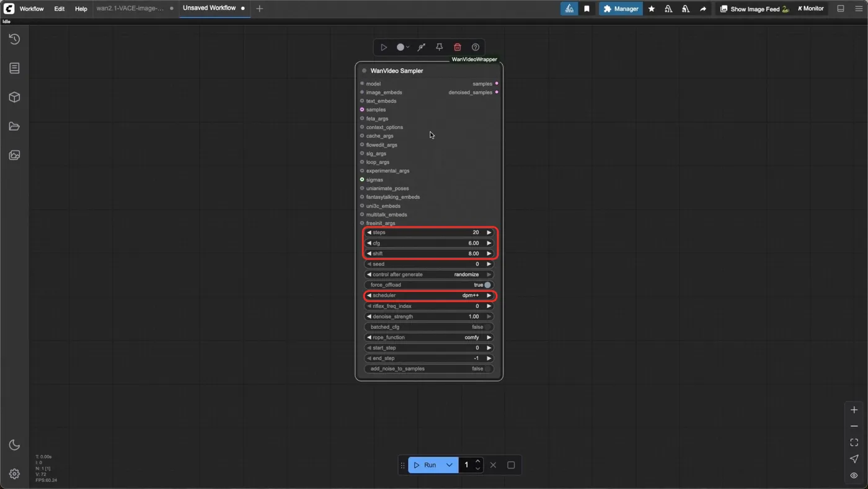Click the Manager button

pos(621,9)
